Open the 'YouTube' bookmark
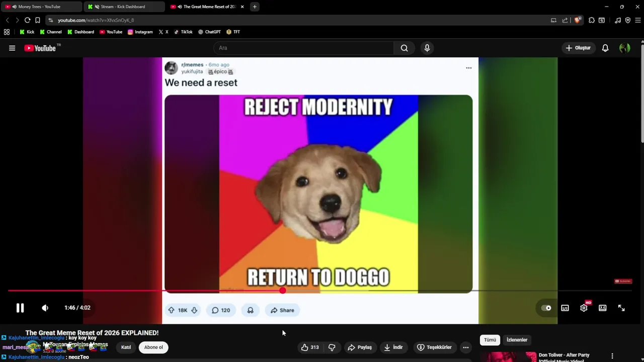 tap(111, 32)
